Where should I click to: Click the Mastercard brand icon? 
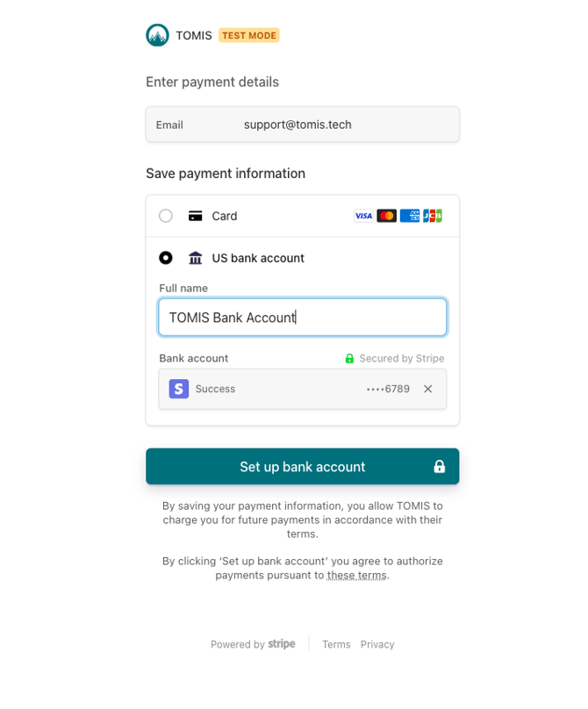[x=386, y=216]
